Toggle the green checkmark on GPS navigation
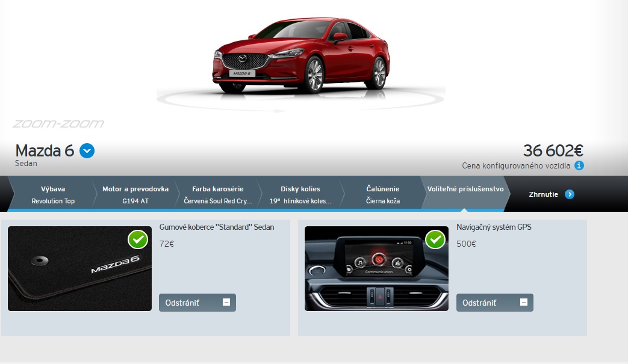 pos(435,239)
